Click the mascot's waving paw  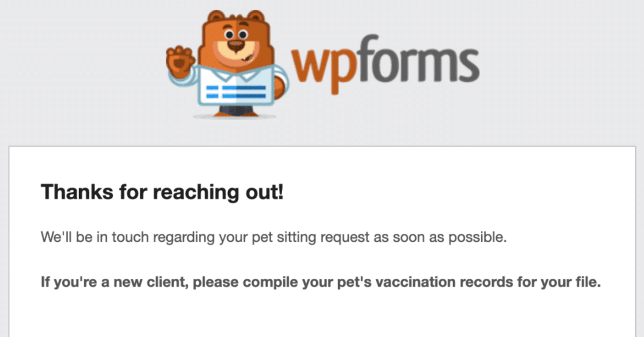coord(179,63)
